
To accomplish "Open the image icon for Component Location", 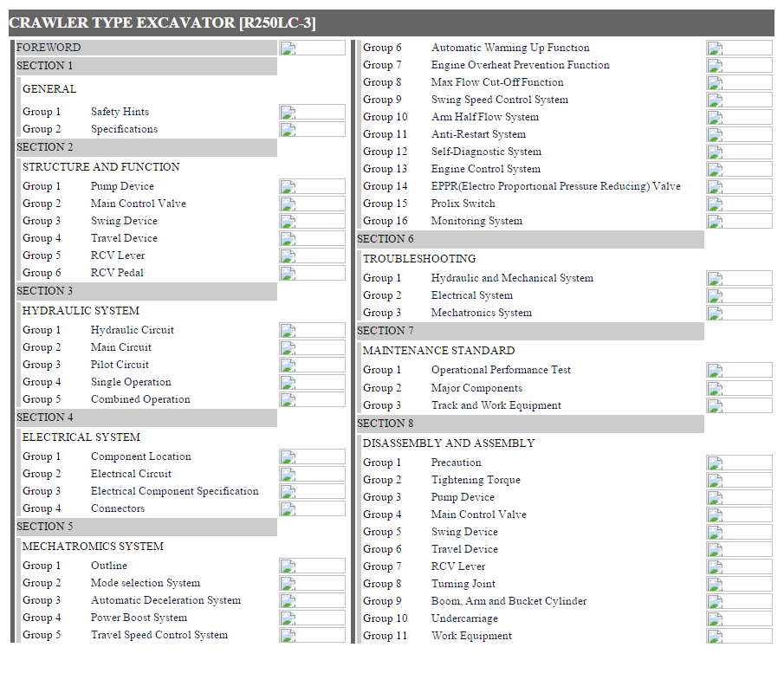I will point(312,456).
